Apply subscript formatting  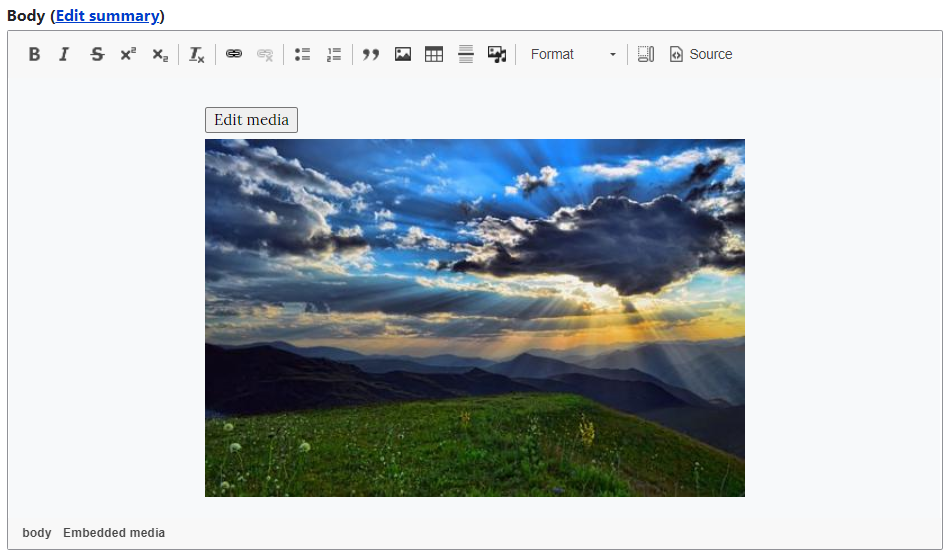click(160, 54)
